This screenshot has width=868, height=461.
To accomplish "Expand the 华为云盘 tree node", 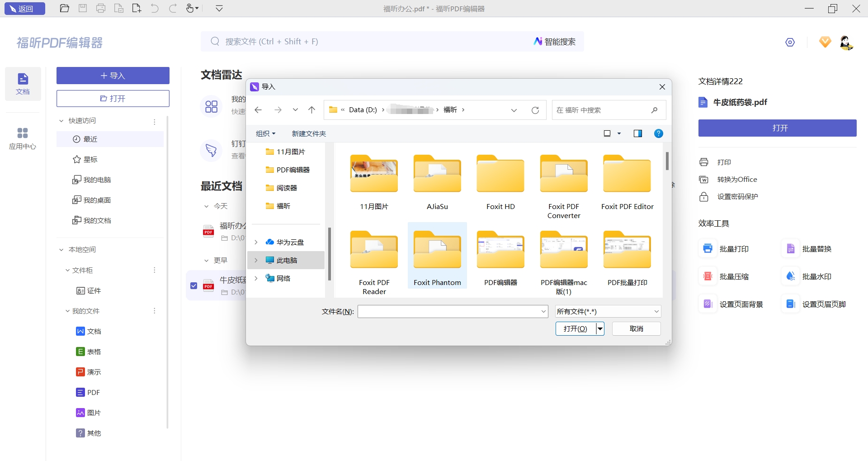I will tap(256, 242).
